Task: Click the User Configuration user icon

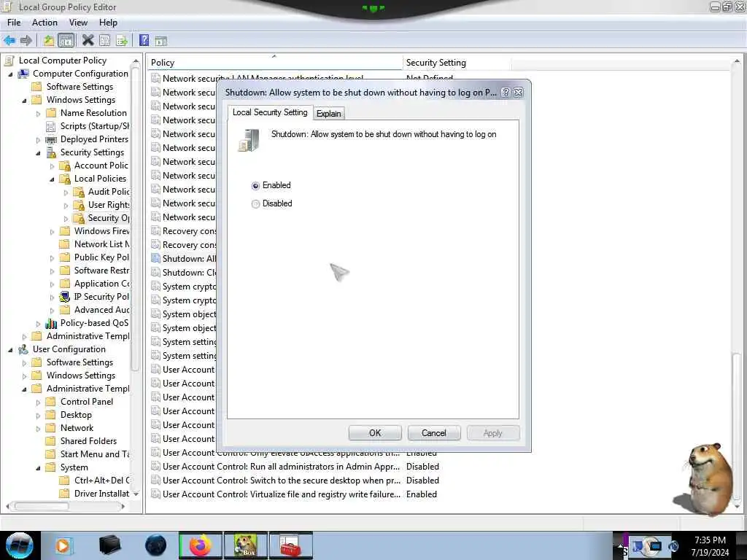Action: 23,349
